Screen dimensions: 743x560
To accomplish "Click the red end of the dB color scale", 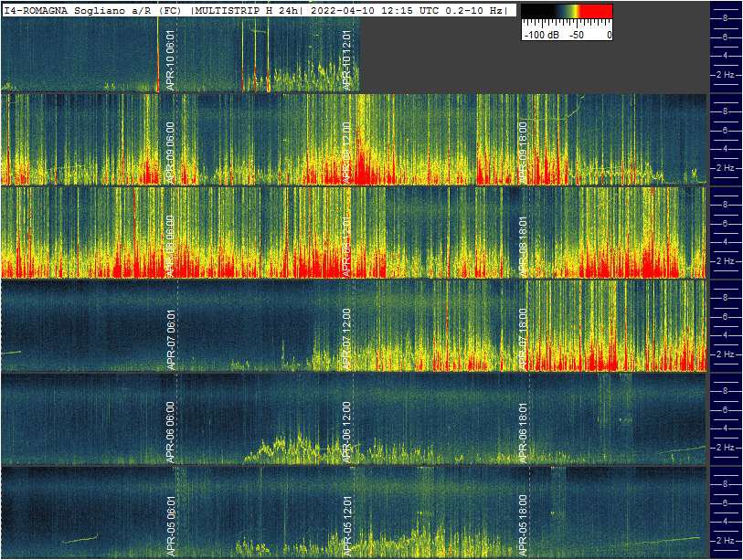I will pos(599,12).
